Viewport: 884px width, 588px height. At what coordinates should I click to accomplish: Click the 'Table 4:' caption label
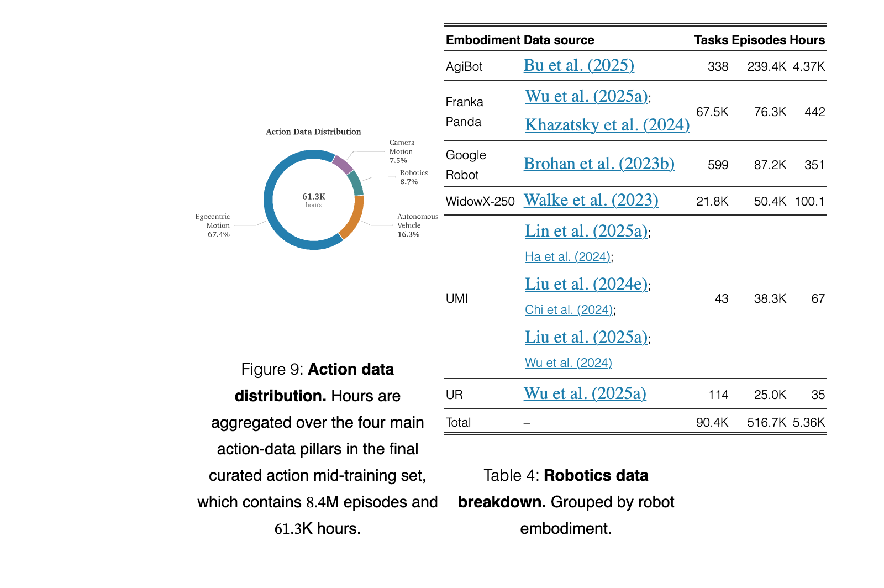click(x=512, y=475)
